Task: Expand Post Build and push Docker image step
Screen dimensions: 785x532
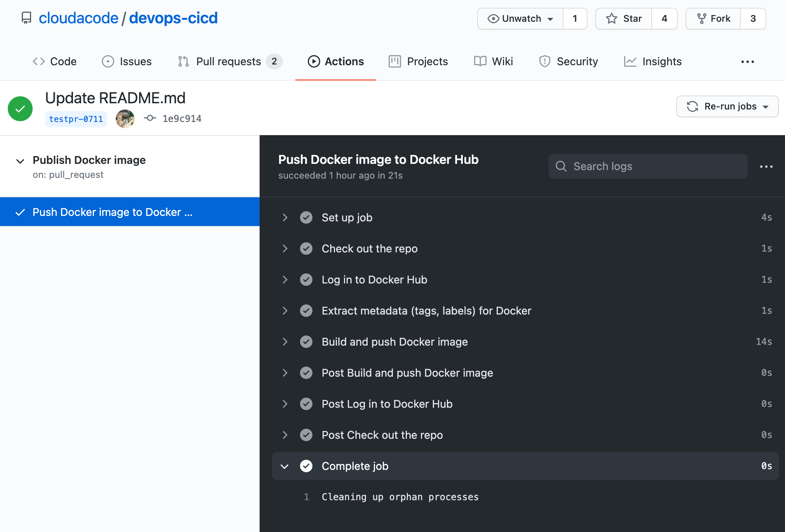Action: tap(285, 373)
